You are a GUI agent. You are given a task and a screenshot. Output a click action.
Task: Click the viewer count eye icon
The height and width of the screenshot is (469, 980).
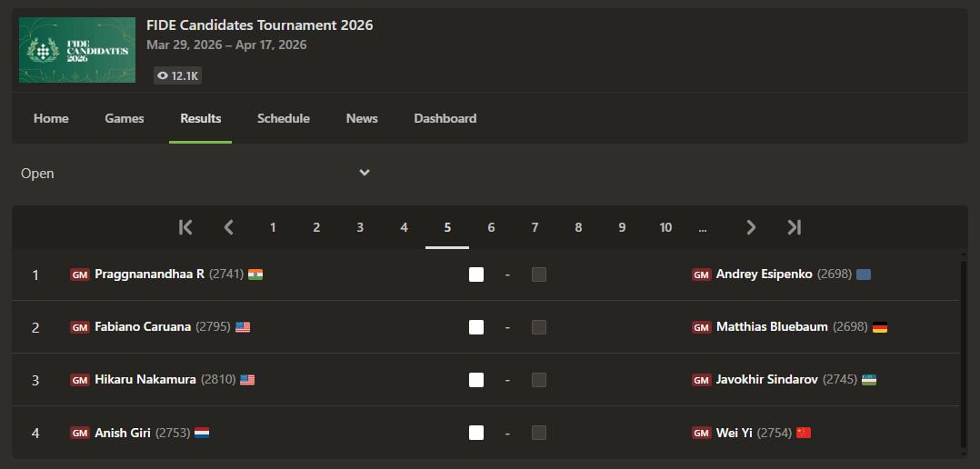pyautogui.click(x=163, y=76)
